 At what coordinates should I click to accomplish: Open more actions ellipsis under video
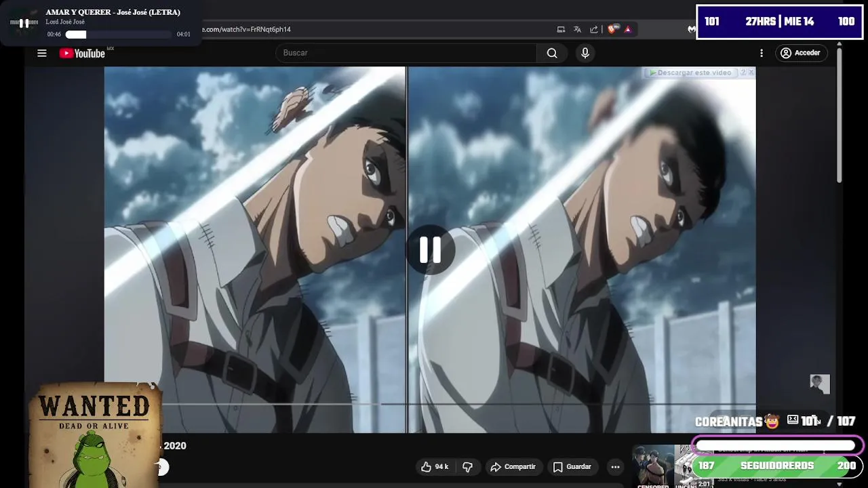click(615, 466)
